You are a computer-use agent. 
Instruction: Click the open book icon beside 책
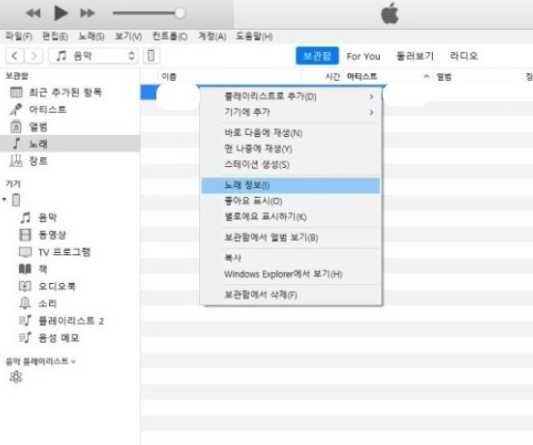(25, 269)
